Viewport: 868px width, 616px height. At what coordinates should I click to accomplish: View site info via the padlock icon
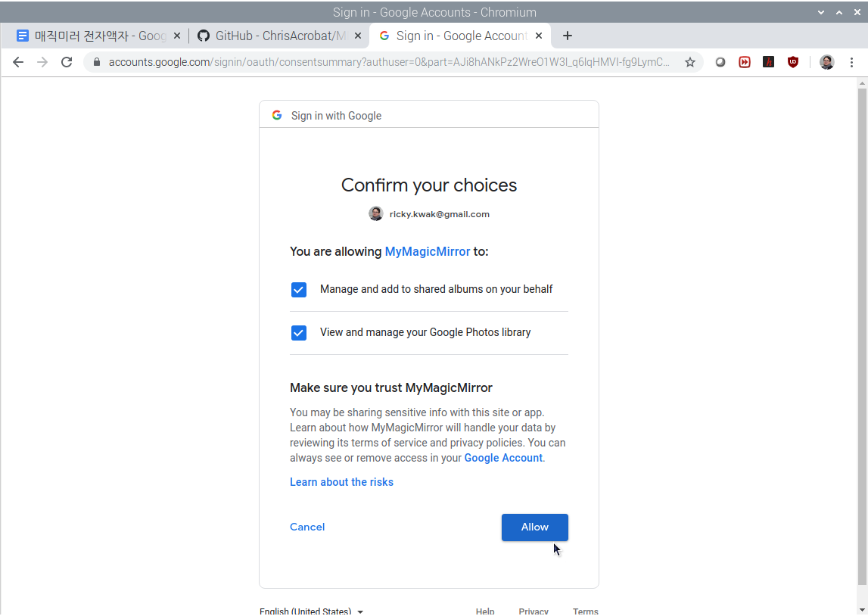pos(97,62)
